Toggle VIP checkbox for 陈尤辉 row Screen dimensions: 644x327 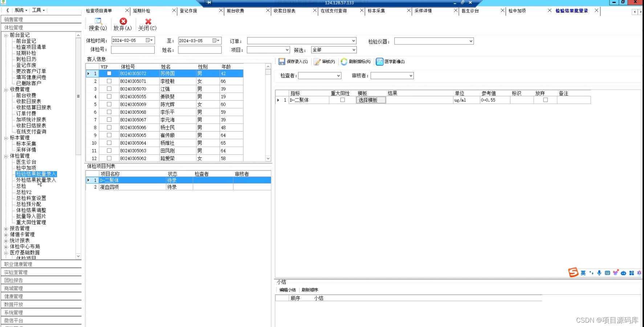pyautogui.click(x=109, y=104)
